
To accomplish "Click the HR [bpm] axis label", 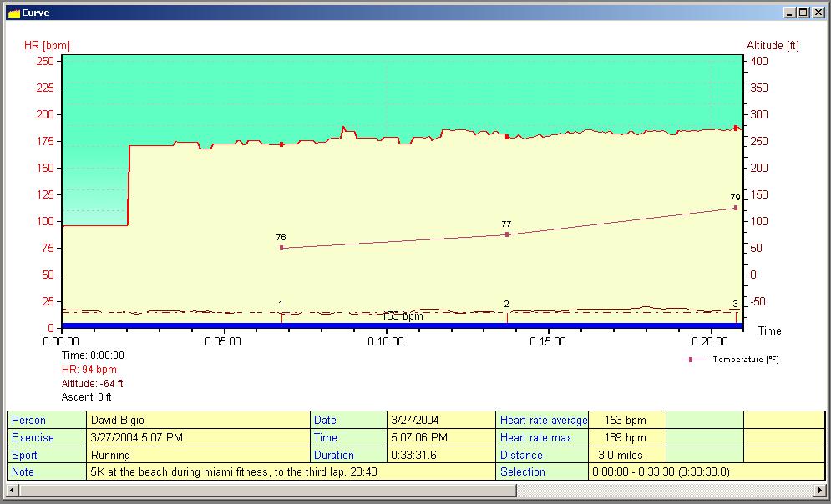I will pos(47,45).
